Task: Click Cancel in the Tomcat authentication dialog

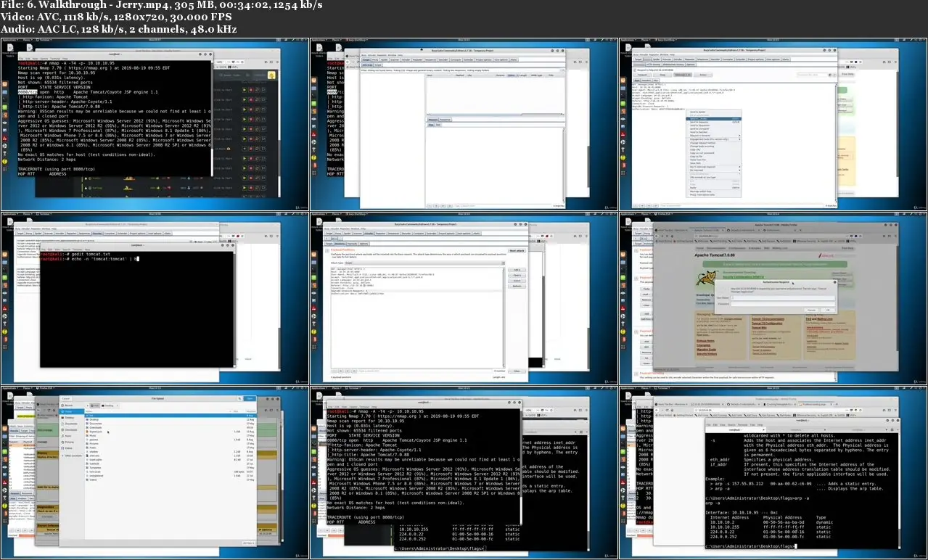Action: pos(812,310)
